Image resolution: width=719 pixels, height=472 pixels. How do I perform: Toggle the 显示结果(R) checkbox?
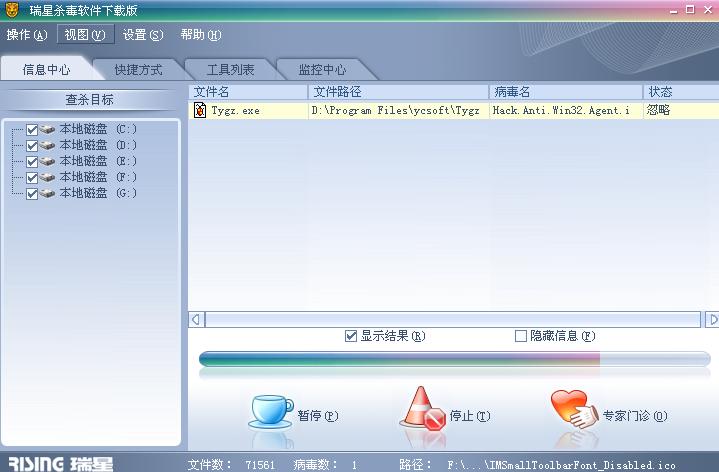click(x=351, y=336)
